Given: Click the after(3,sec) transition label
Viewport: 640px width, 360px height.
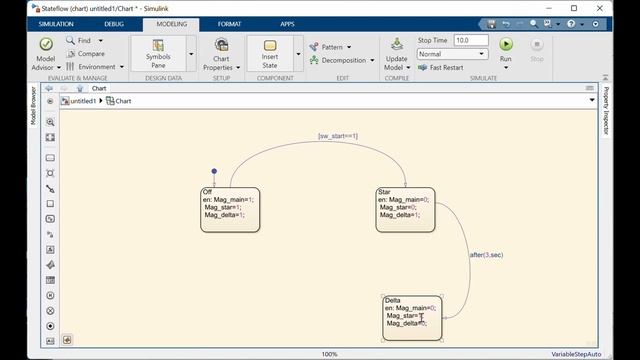Looking at the screenshot, I should pyautogui.click(x=486, y=255).
